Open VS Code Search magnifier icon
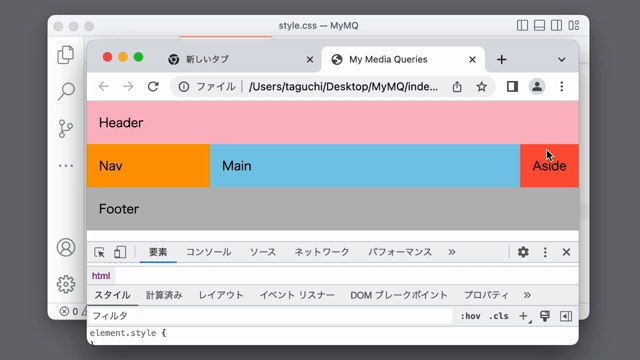Screen dimensions: 640x360 (66, 91)
